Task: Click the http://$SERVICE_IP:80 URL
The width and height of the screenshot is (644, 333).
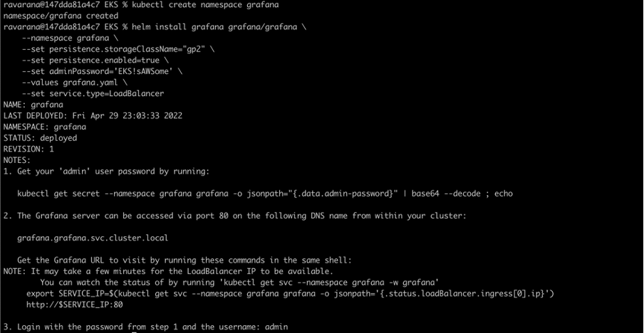Action: pos(74,305)
